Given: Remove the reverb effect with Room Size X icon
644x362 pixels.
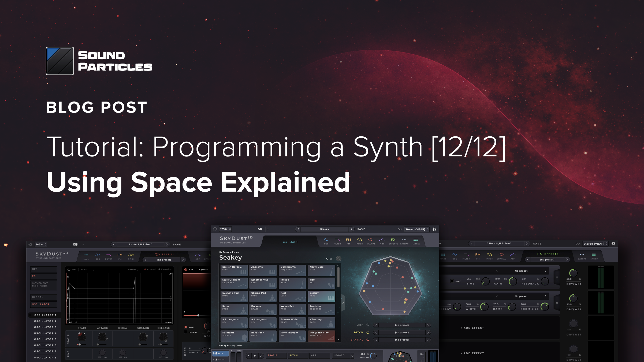Looking at the screenshot, I should point(557,303).
